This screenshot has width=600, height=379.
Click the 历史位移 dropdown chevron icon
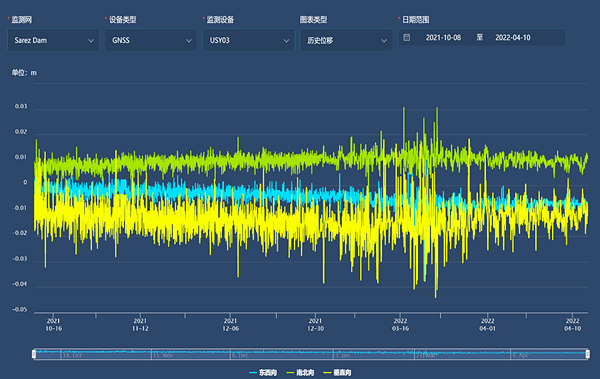pyautogui.click(x=384, y=41)
